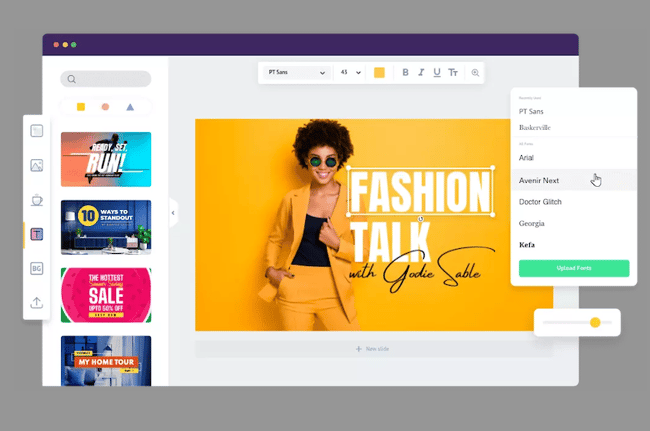Image resolution: width=650 pixels, height=431 pixels.
Task: Click the zoom magnifier icon in toolbar
Action: [475, 73]
